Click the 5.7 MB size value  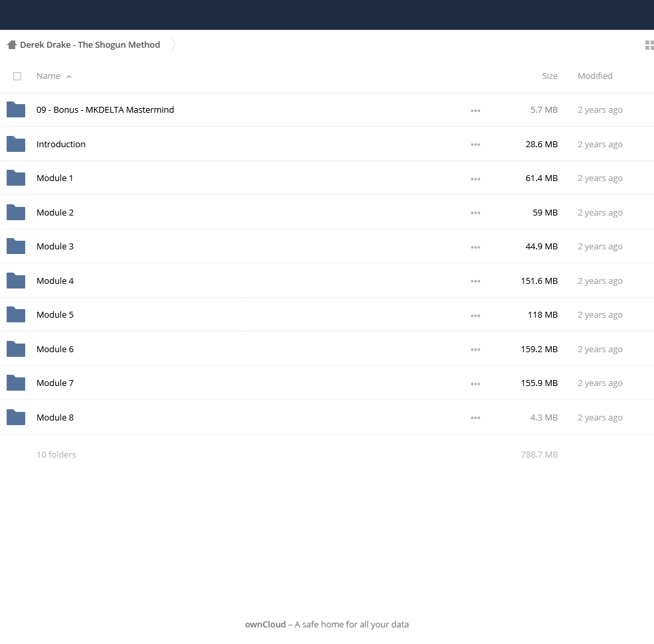pyautogui.click(x=544, y=109)
